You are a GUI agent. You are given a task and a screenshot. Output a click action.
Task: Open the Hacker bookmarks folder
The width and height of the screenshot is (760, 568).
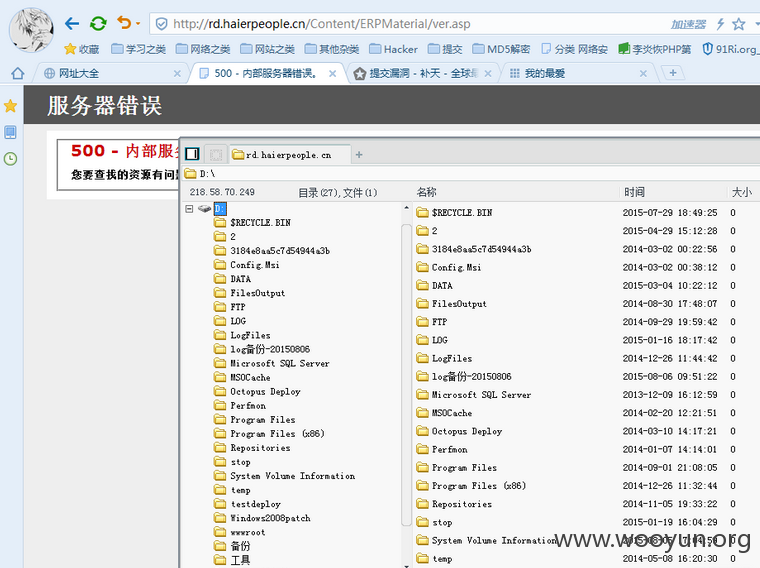[x=394, y=49]
